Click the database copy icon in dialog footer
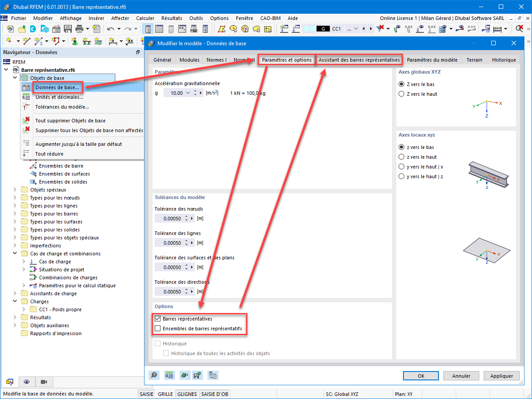 coord(212,375)
